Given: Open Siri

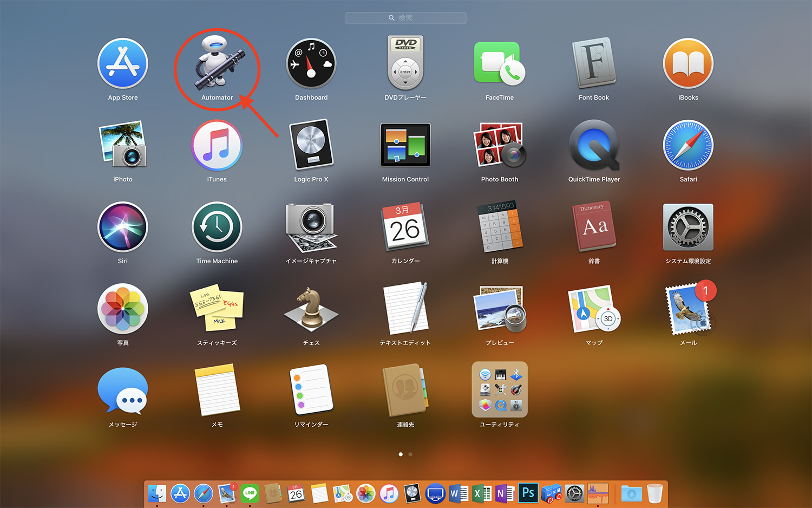Looking at the screenshot, I should [x=123, y=227].
